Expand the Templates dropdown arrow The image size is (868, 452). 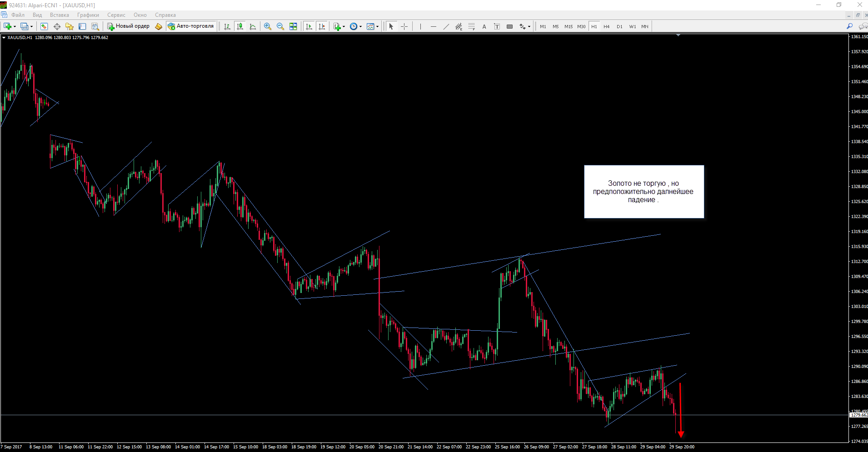(x=377, y=26)
